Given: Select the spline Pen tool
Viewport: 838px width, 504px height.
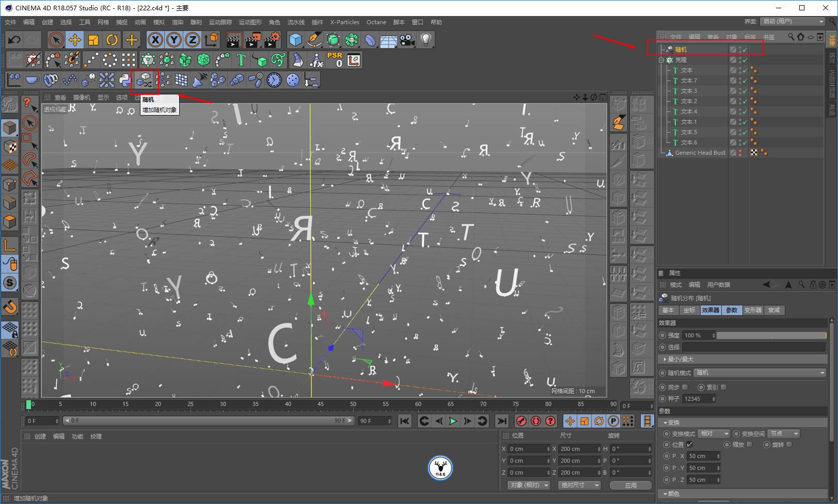Looking at the screenshot, I should pos(314,40).
